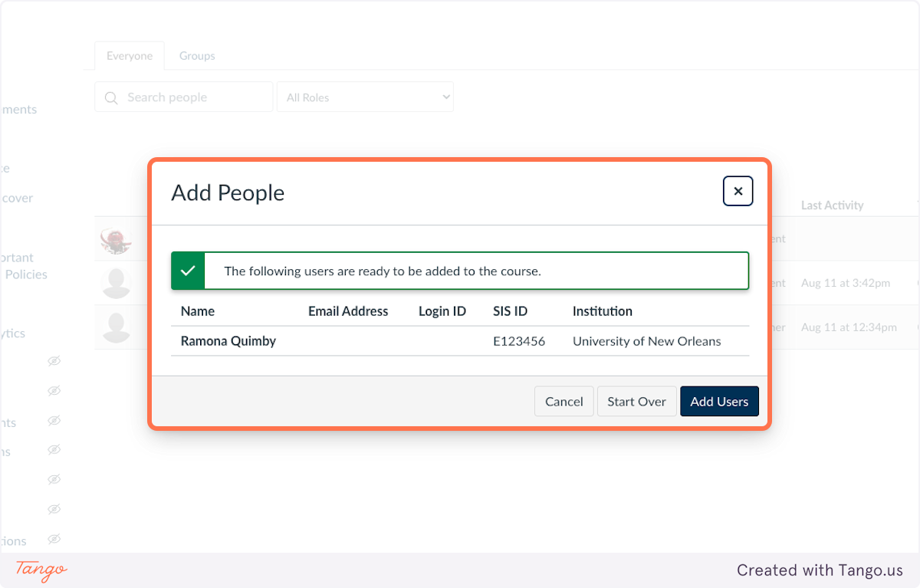920x588 pixels.
Task: Open the Policies sidebar link
Action: click(x=25, y=274)
